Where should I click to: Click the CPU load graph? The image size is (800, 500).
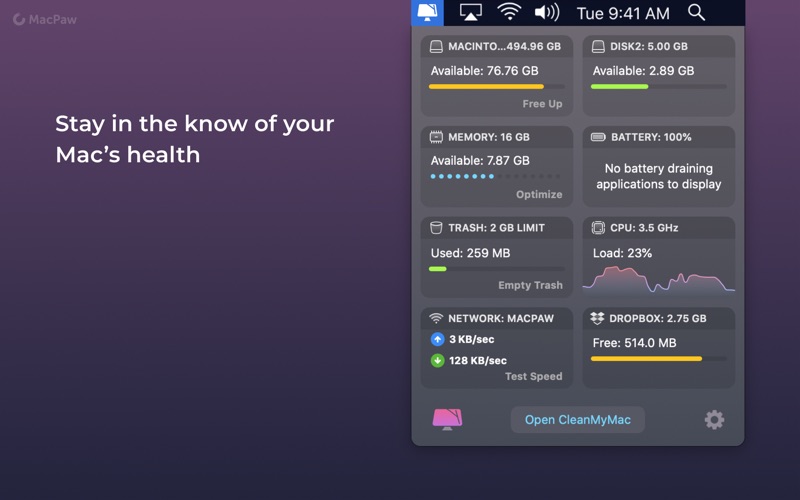click(x=659, y=280)
